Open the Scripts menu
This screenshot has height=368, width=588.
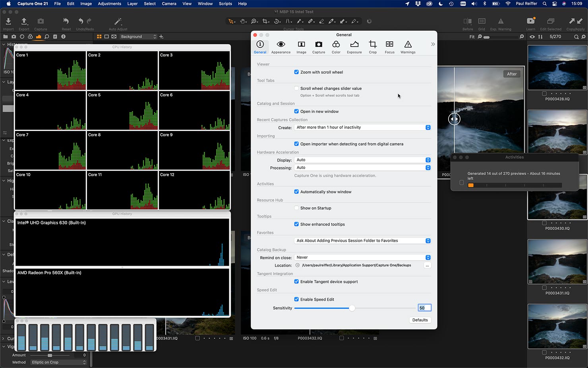[x=225, y=4]
